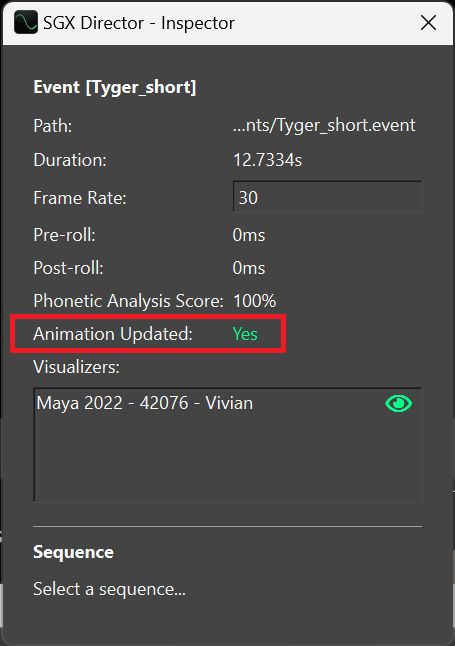Click the Visualizers label
The image size is (455, 646).
click(76, 367)
